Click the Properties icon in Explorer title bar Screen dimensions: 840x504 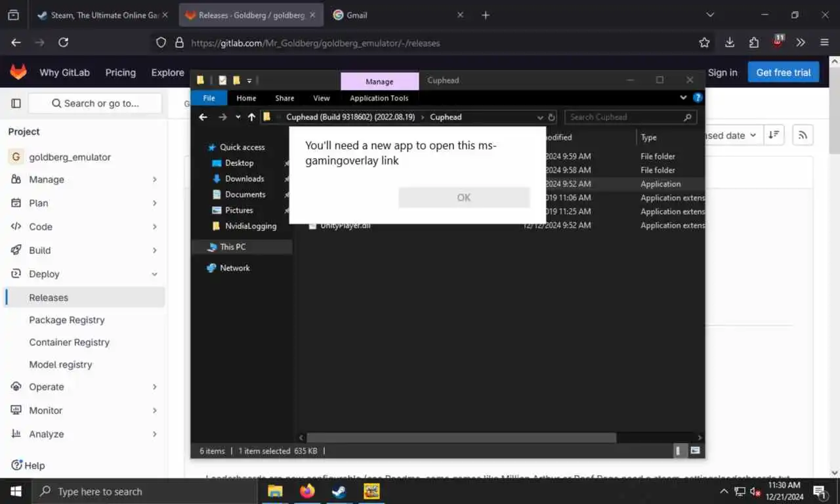(x=222, y=81)
